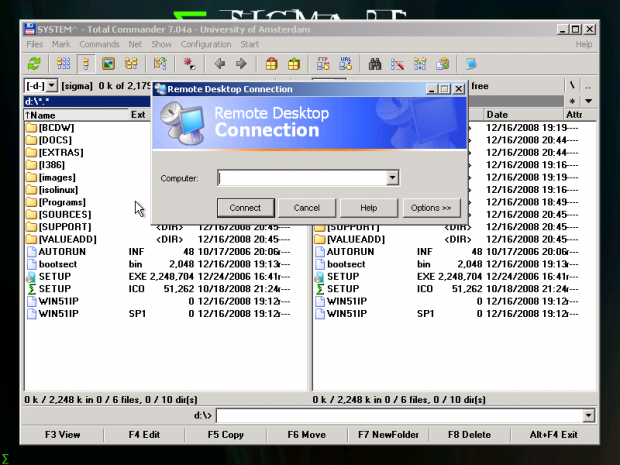Open right panel directory history arrow

(x=588, y=101)
